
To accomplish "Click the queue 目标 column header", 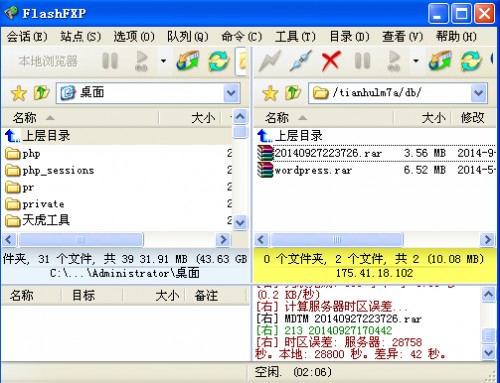I will pyautogui.click(x=92, y=295).
